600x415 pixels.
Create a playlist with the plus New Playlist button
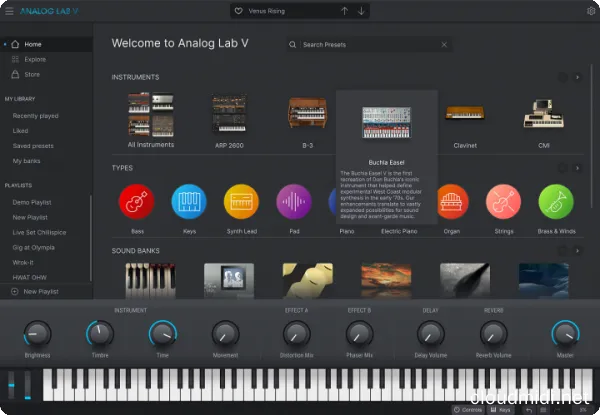coord(35,291)
